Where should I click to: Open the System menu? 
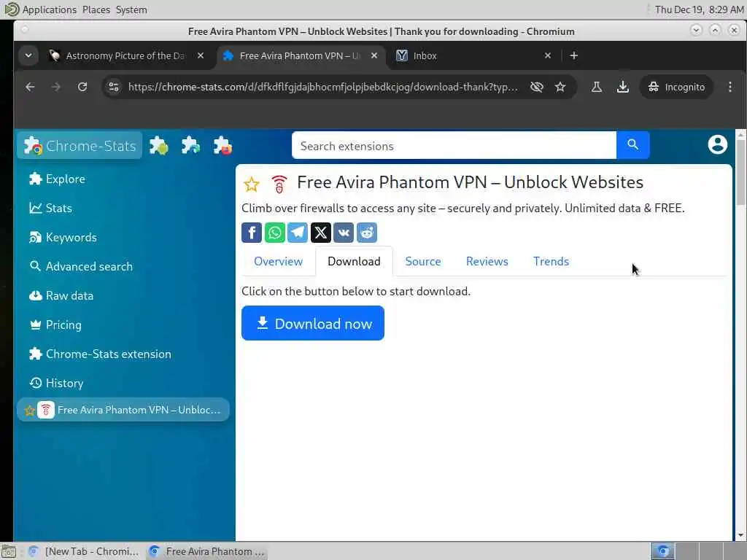click(x=131, y=9)
